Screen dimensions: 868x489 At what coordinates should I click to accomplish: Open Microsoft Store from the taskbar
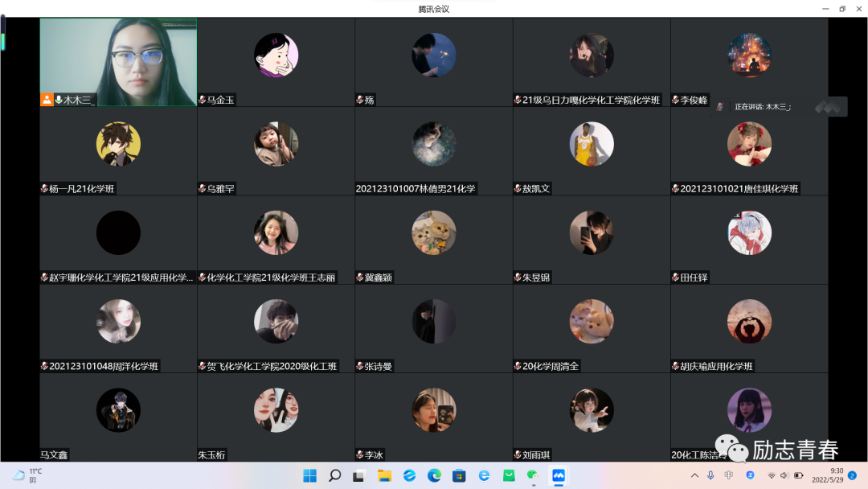point(459,475)
